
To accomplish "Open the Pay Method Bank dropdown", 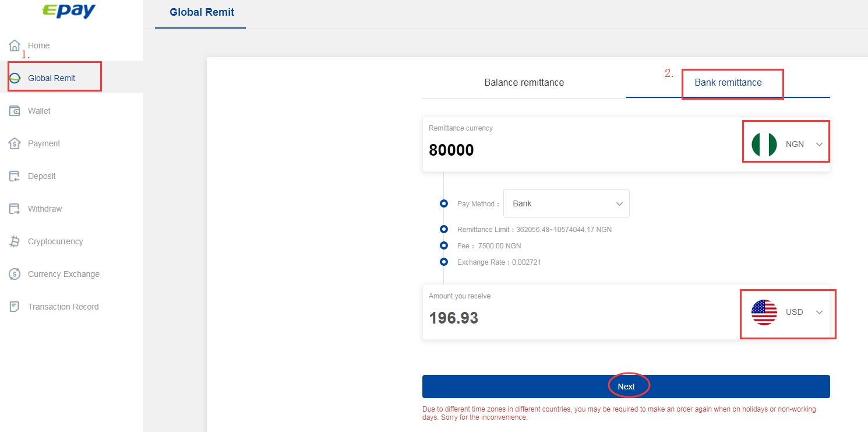I will [x=566, y=203].
